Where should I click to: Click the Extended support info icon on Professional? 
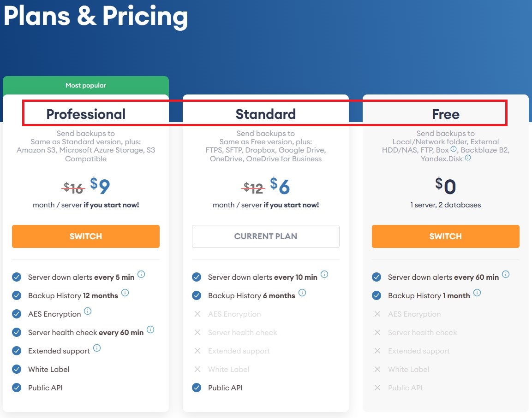[x=97, y=348]
